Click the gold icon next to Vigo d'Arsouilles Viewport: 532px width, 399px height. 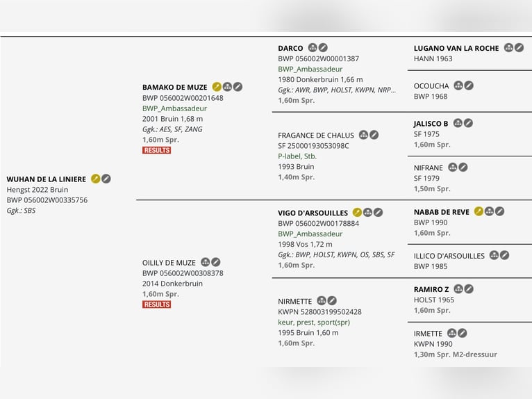point(357,212)
